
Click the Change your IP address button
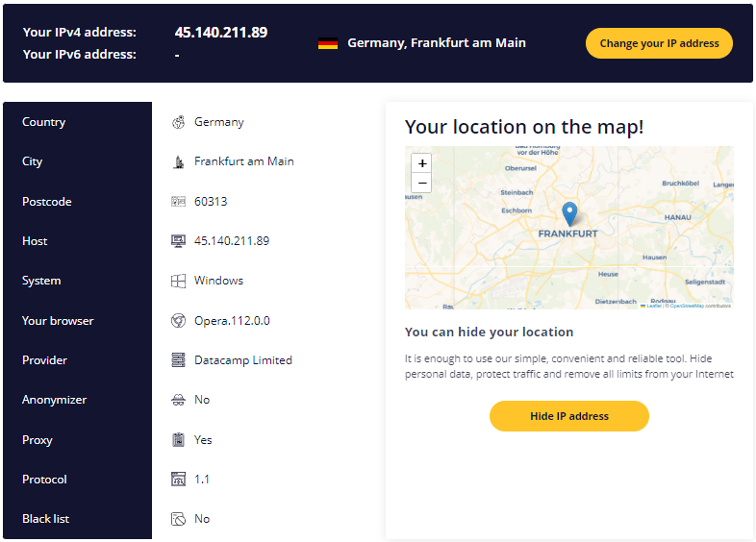659,43
